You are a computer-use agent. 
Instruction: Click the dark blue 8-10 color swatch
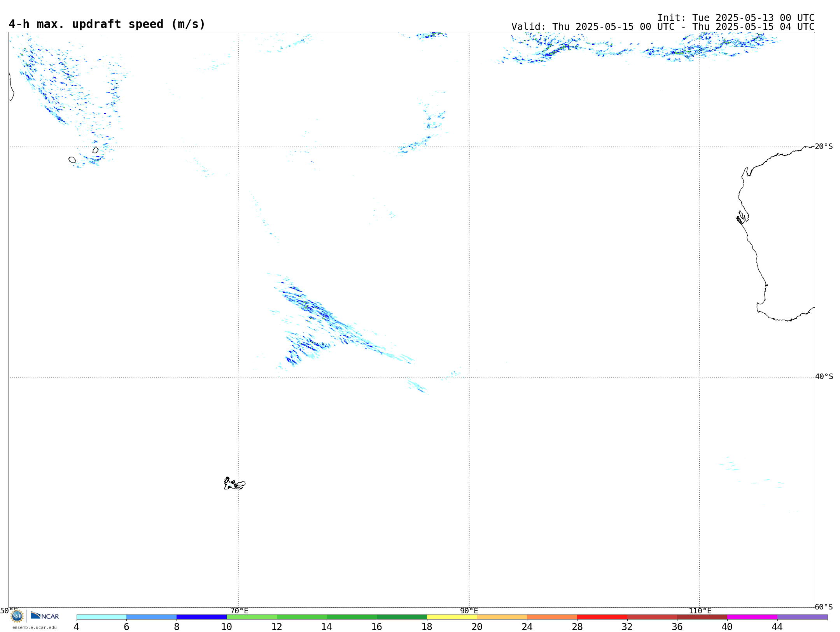tap(202, 617)
